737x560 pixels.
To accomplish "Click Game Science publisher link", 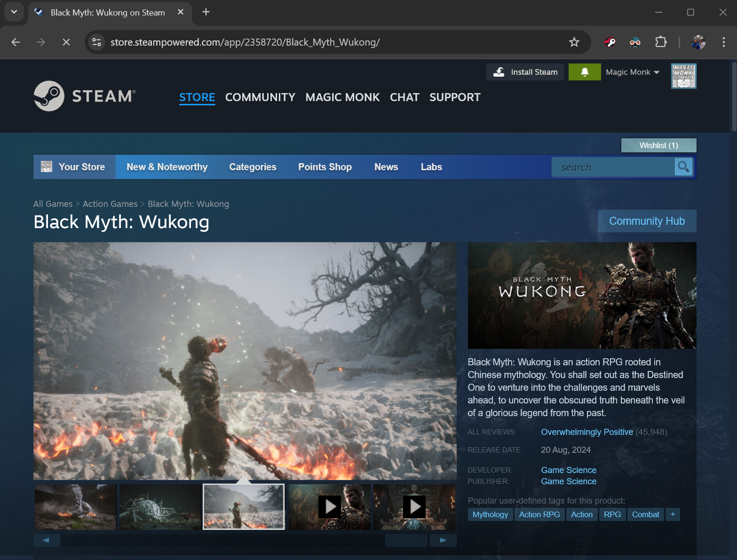I will pos(569,481).
